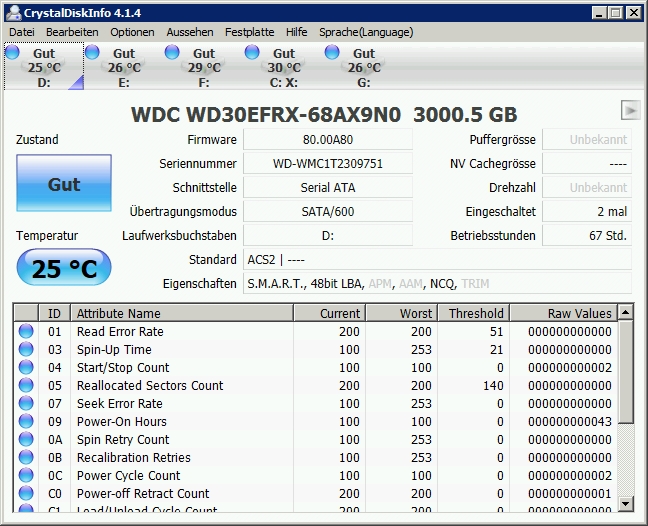Click the next disk arrow button
The height and width of the screenshot is (526, 648).
(x=631, y=110)
